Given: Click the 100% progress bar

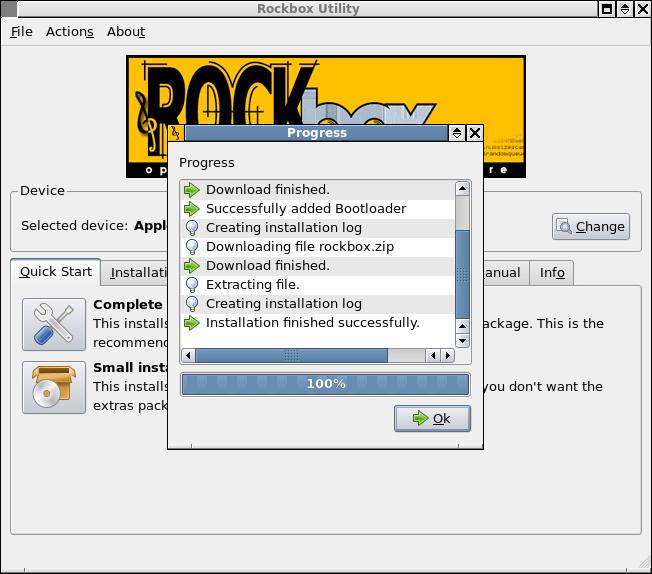Looking at the screenshot, I should click(x=325, y=384).
